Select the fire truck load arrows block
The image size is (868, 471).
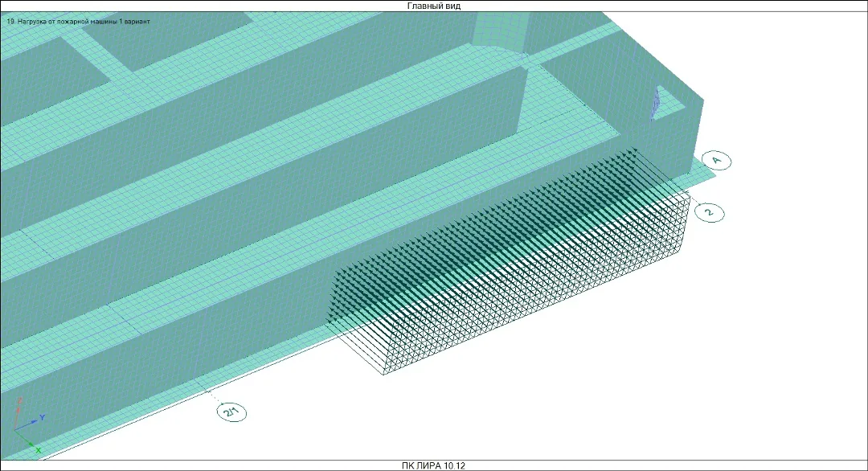pos(508,261)
